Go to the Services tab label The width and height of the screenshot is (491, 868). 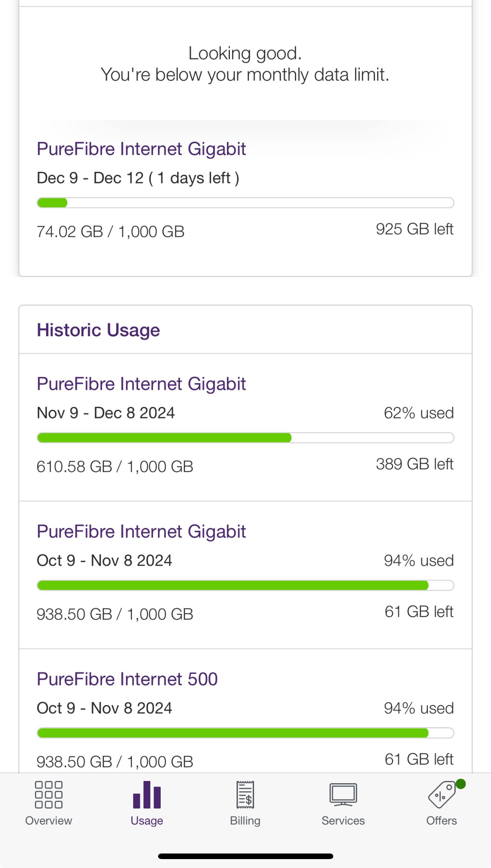[343, 820]
